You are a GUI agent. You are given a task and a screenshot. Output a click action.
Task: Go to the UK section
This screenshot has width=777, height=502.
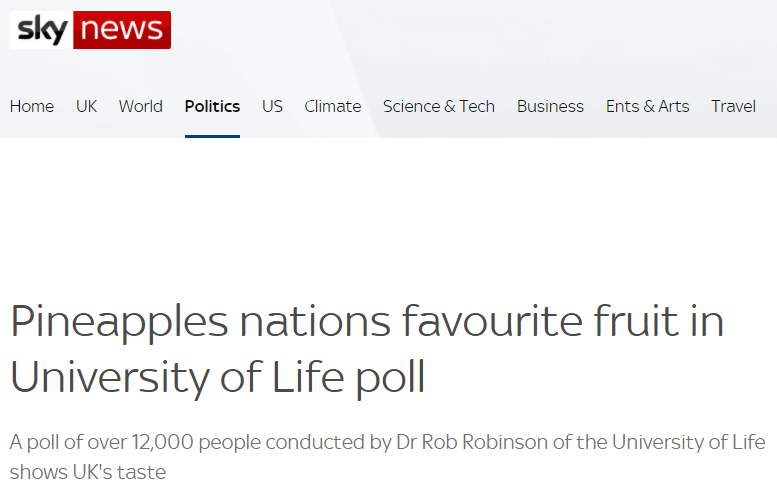pos(86,106)
